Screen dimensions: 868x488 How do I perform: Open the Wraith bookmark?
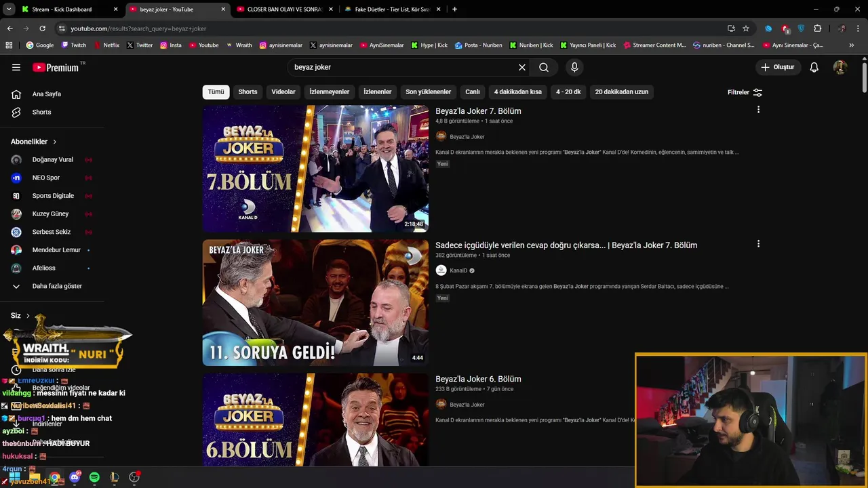[x=239, y=45]
